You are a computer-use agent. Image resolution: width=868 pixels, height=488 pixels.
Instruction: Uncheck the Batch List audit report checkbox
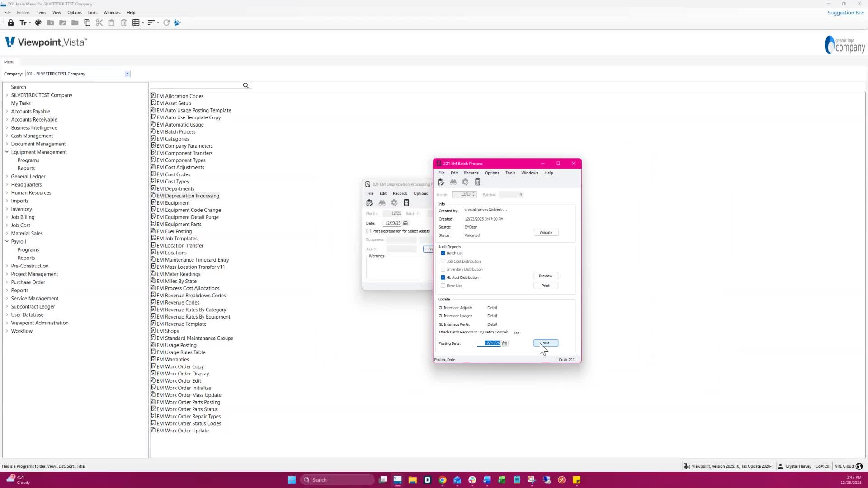(x=443, y=253)
